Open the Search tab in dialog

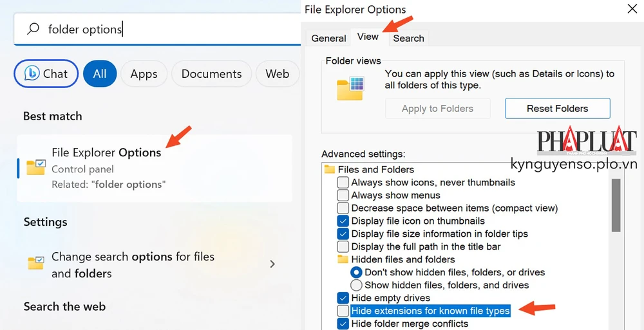(x=408, y=38)
